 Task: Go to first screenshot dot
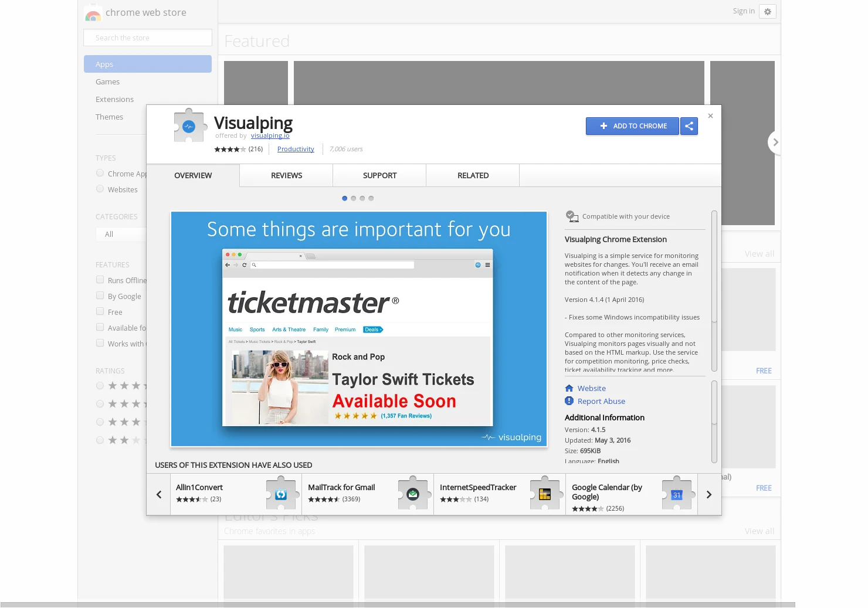click(x=344, y=198)
